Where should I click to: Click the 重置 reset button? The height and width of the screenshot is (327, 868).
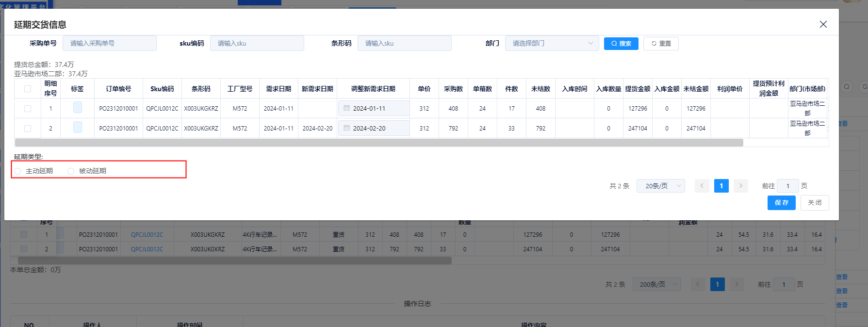[661, 44]
